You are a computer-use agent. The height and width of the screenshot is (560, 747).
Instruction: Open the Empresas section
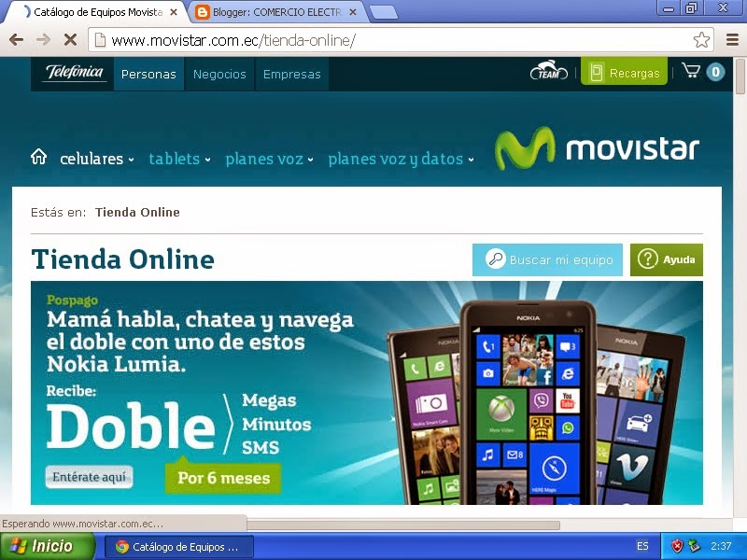point(292,74)
